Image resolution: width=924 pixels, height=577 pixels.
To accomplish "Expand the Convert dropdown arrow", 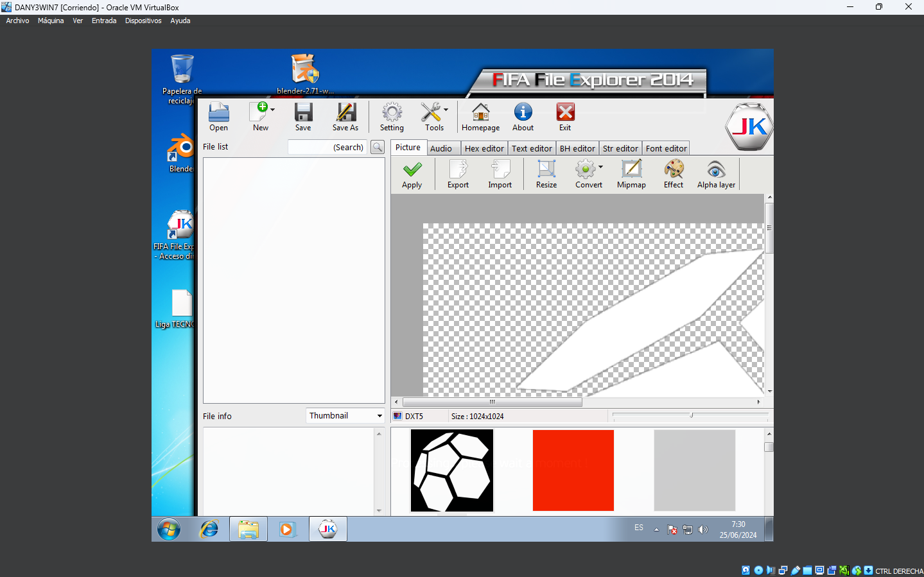I will (x=601, y=167).
